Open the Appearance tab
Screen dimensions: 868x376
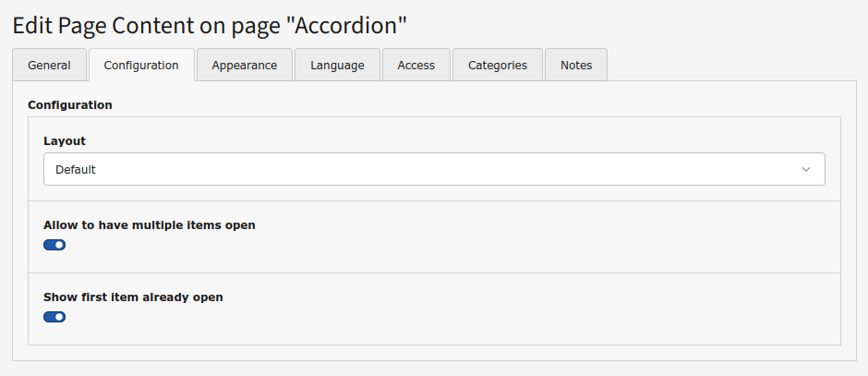(245, 66)
